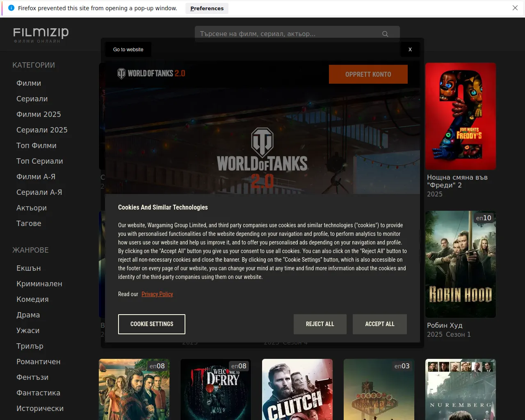The image size is (525, 420).
Task: Open Сериали А-Я listing
Action: point(39,192)
